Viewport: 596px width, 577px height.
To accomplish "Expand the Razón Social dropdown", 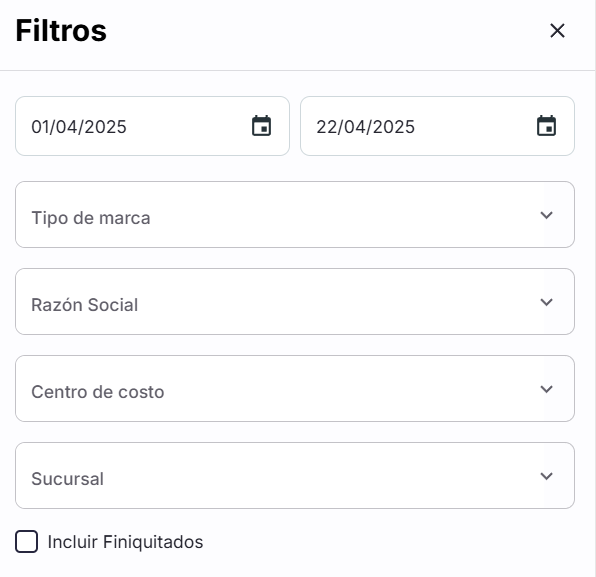I will pos(295,301).
